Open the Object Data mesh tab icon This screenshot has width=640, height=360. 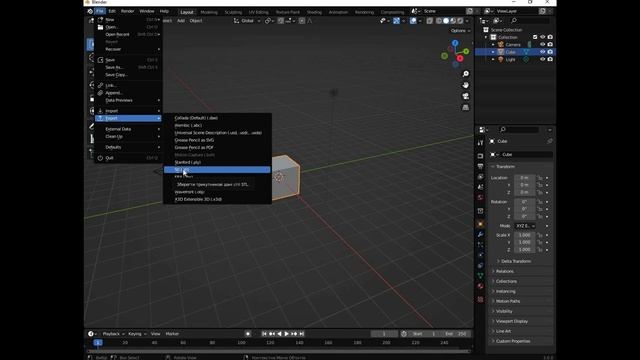(480, 276)
